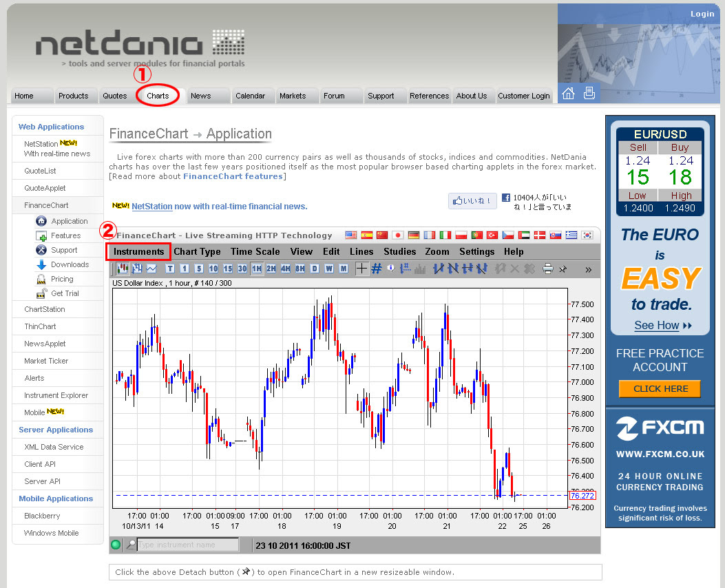
Task: Open the FinanceChart features link
Action: point(233,176)
